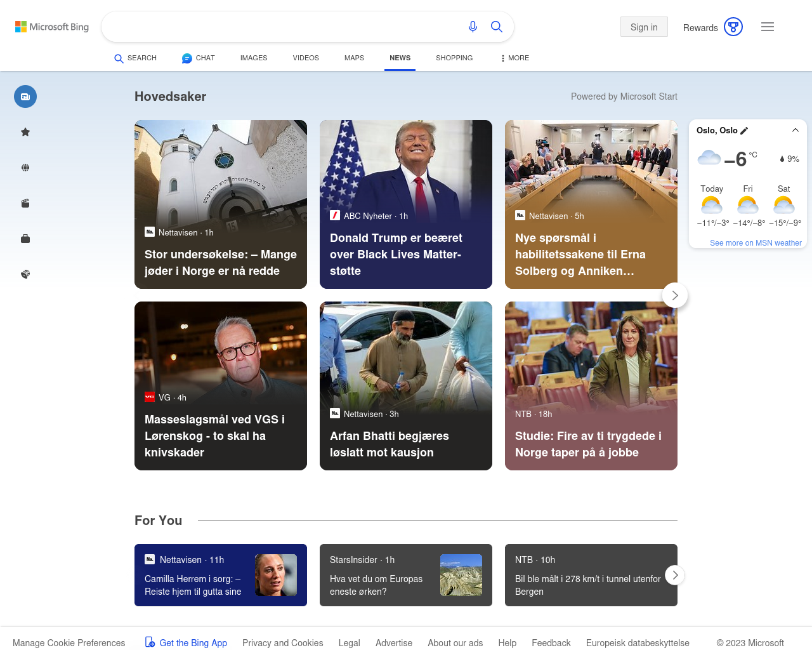Open See more on MSN weather link
Viewport: 812px width, 650px height.
click(x=756, y=243)
